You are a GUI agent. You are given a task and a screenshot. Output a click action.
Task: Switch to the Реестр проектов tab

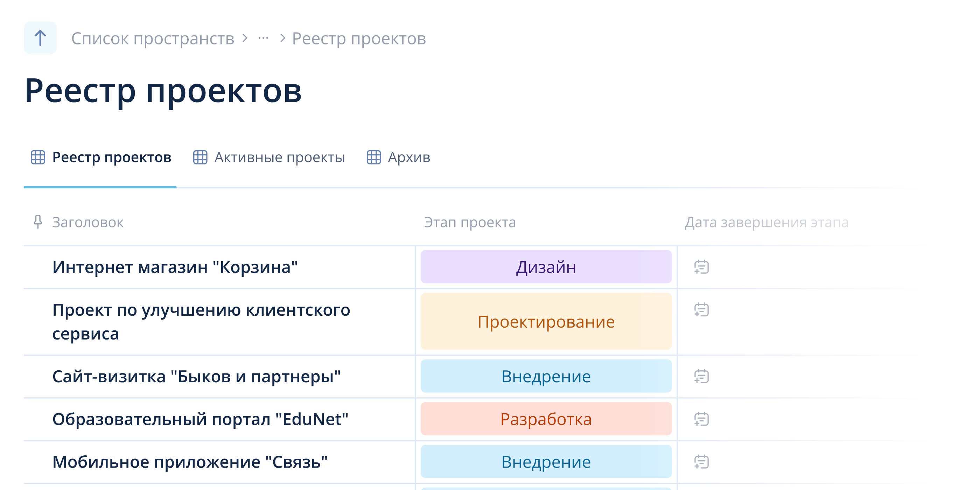pos(100,157)
